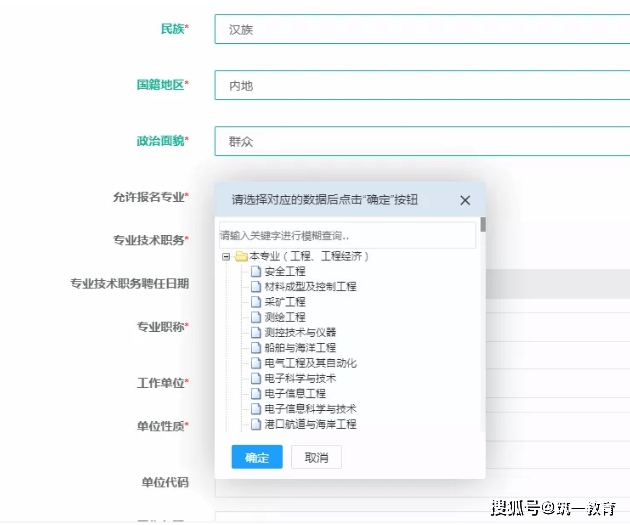Click the document icon beside 安全工程
Viewport: 630px width, 525px height.
click(256, 272)
